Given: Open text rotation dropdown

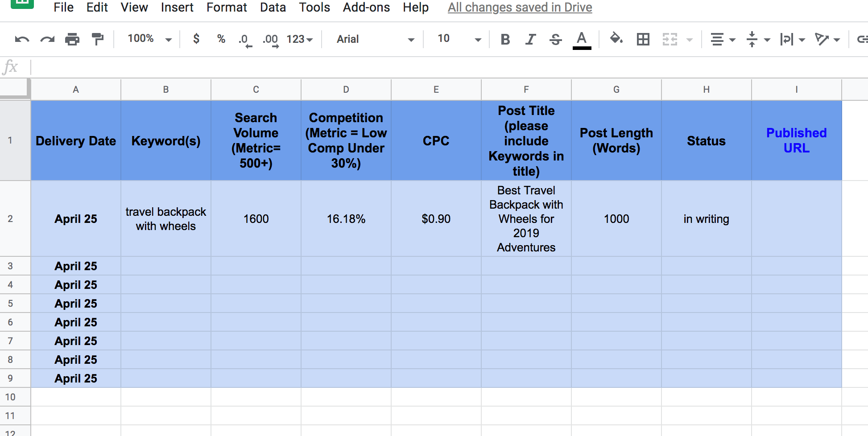Looking at the screenshot, I should pos(827,39).
